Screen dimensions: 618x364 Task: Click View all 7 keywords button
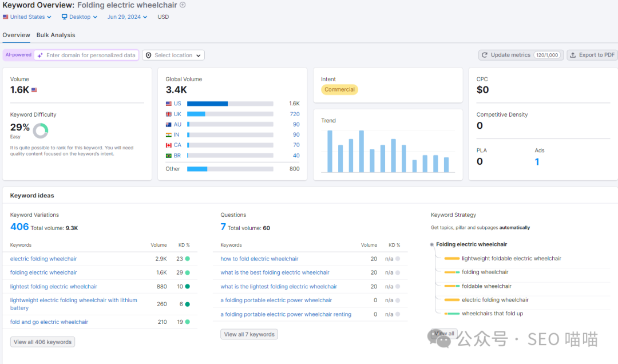click(x=249, y=334)
